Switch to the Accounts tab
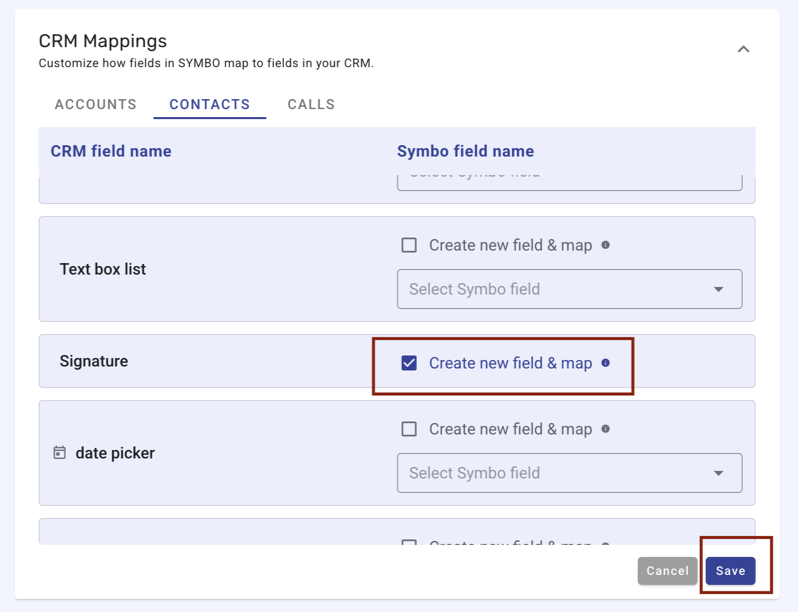Image resolution: width=799 pixels, height=612 pixels. point(96,104)
